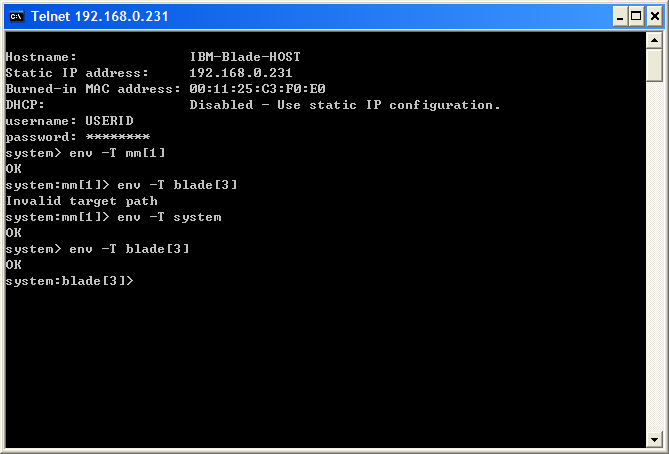
Task: Click the static IP value 192.168.0.231 in the terminal
Action: tap(241, 73)
